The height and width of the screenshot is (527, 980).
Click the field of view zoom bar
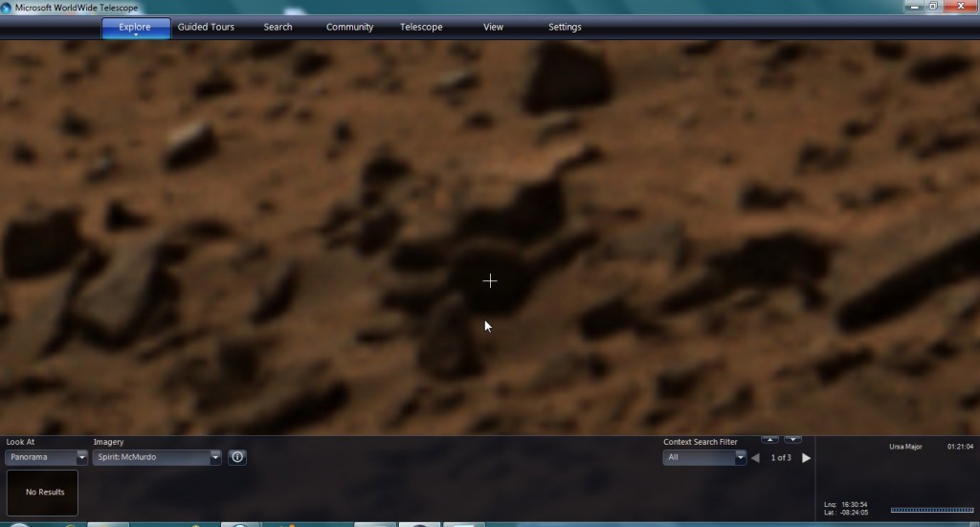click(931, 510)
